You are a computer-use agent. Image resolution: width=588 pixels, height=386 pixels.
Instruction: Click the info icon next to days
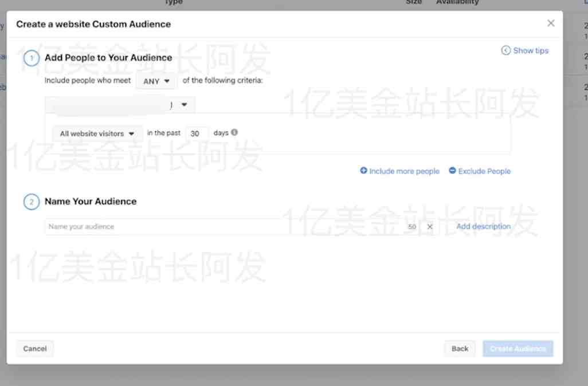click(234, 132)
